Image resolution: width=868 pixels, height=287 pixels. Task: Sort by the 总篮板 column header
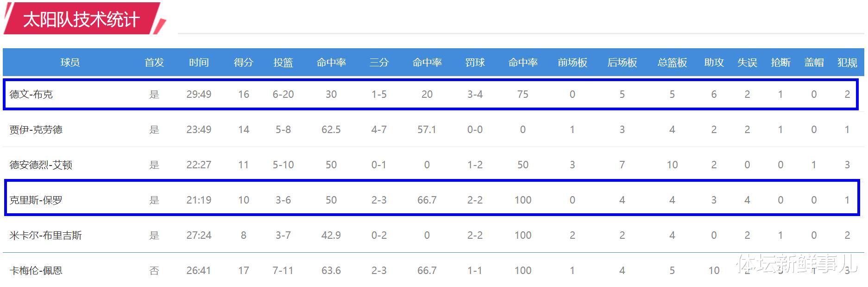[672, 63]
